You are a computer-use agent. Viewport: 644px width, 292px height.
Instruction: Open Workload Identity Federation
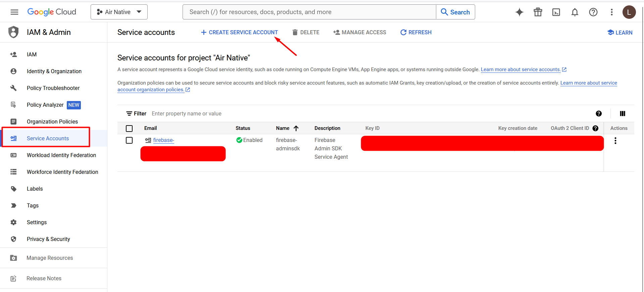(x=61, y=155)
